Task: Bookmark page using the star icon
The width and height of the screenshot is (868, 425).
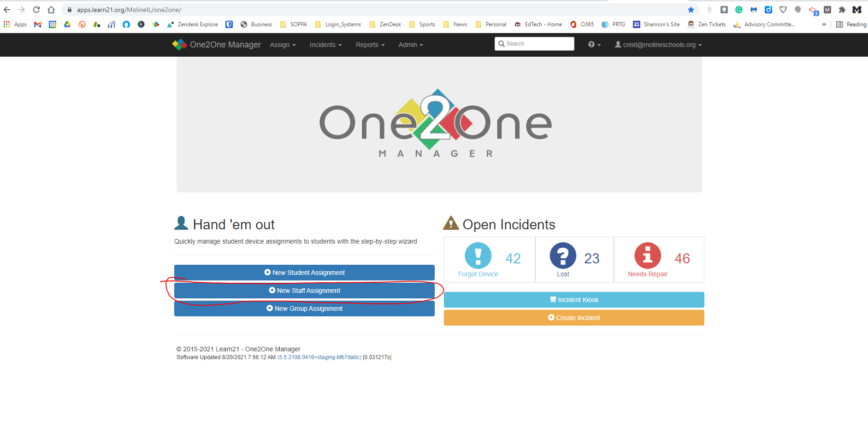Action: [691, 10]
